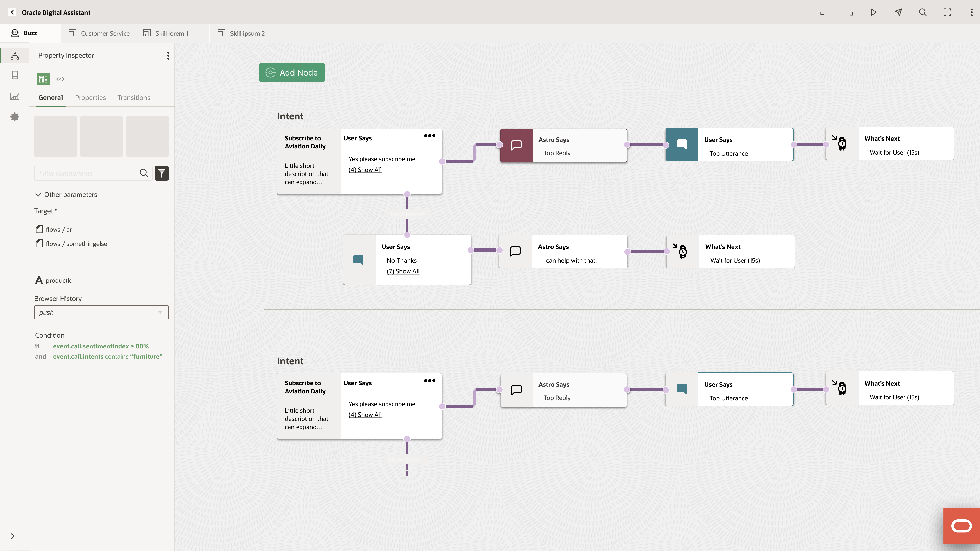Click the fullscreen expand icon
980x551 pixels.
(947, 12)
